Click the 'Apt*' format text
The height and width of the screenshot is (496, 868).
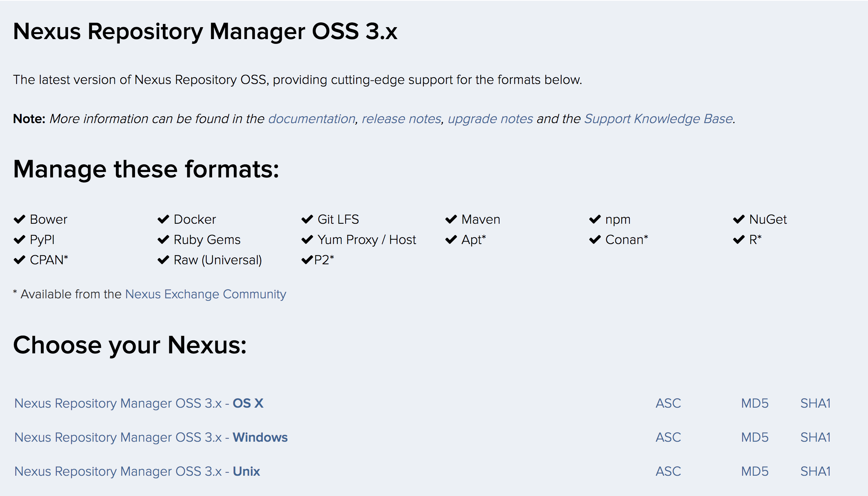coord(473,240)
